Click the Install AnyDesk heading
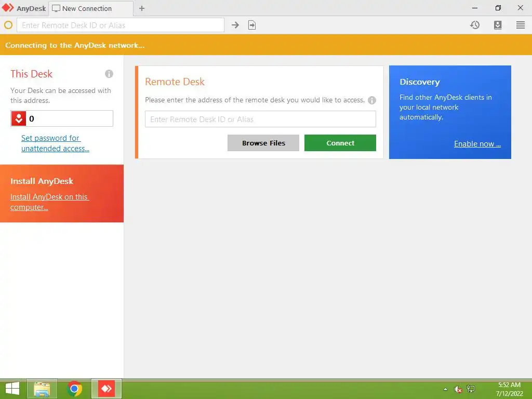Screen dimensions: 532x399 tap(42, 181)
